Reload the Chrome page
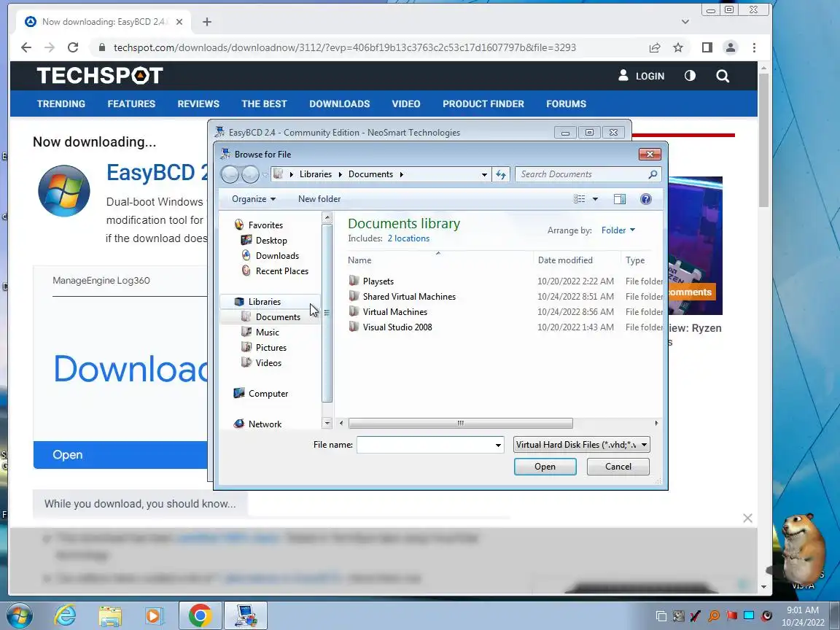The height and width of the screenshot is (630, 840). 73,47
